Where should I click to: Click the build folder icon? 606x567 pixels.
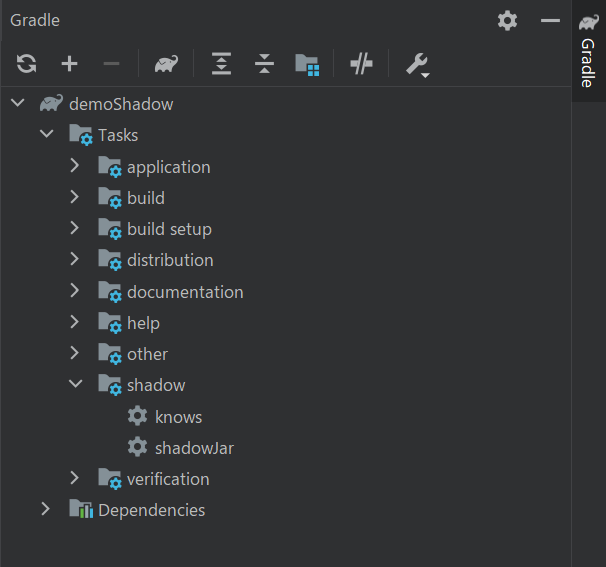tap(110, 198)
